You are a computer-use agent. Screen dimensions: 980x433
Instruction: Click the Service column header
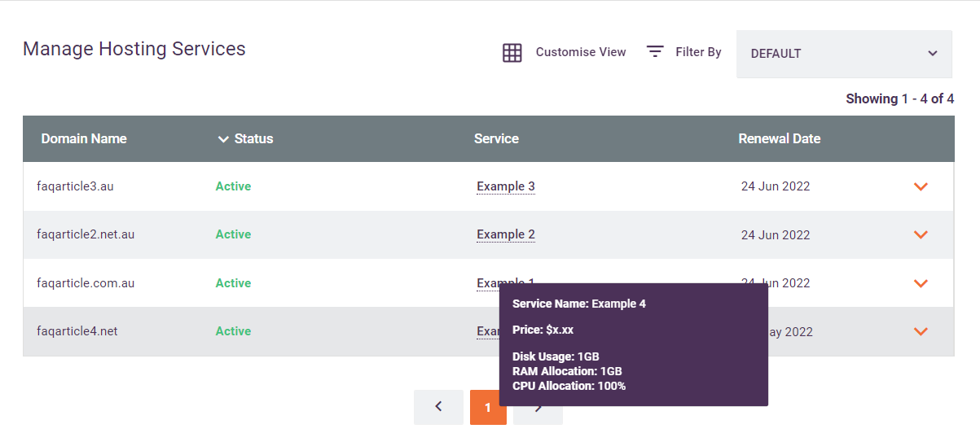tap(496, 138)
